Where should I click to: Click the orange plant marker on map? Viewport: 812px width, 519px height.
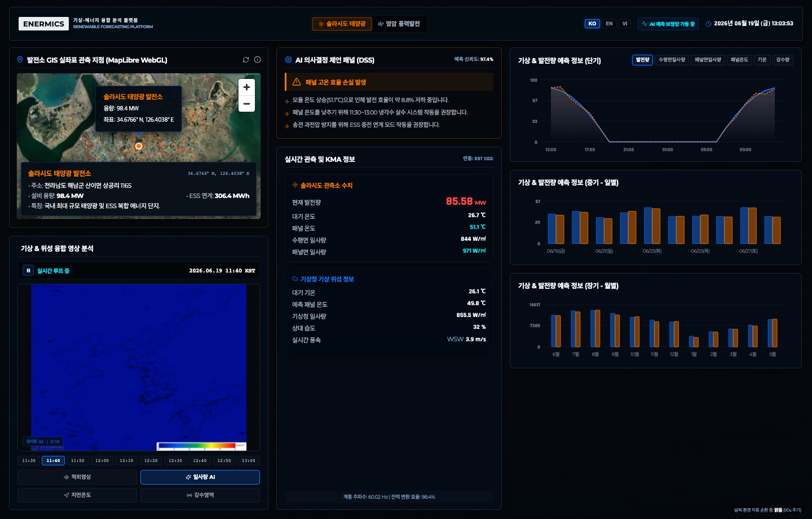coord(139,146)
